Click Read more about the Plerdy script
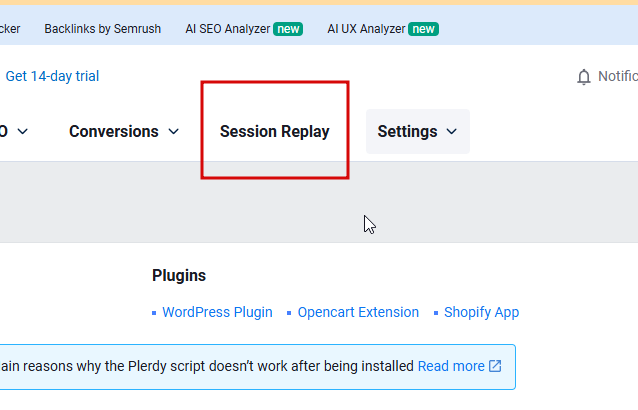The image size is (638, 410). (x=451, y=366)
